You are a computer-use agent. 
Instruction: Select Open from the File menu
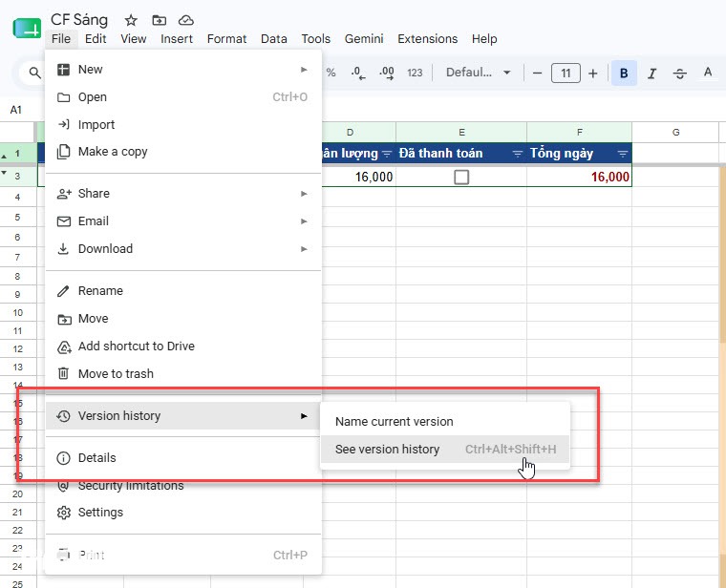pos(183,97)
